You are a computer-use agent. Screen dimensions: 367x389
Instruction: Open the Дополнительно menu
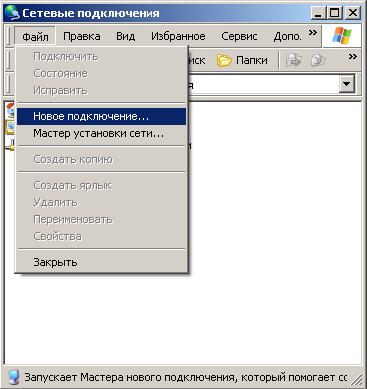click(x=287, y=36)
